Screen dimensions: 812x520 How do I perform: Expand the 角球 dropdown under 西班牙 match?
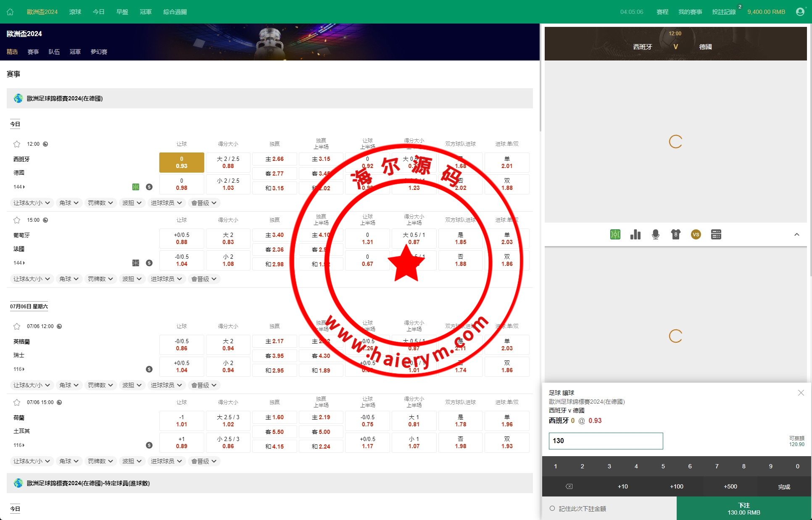pyautogui.click(x=69, y=203)
